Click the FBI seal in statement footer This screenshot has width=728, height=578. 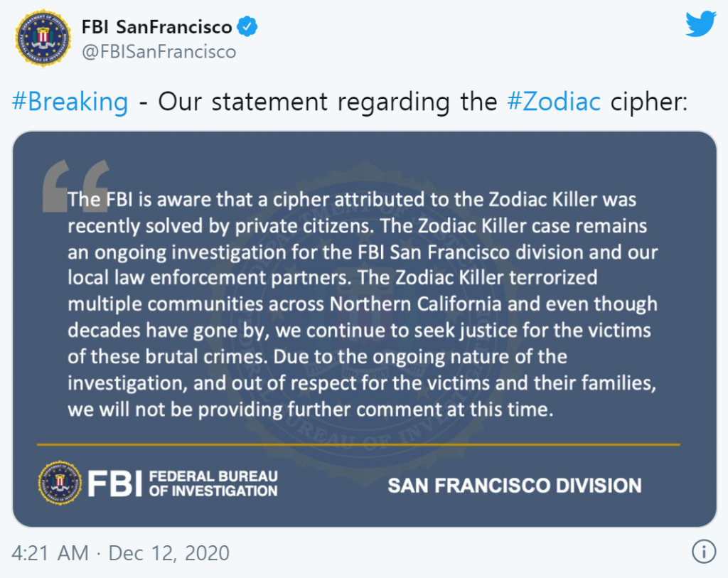(x=60, y=483)
